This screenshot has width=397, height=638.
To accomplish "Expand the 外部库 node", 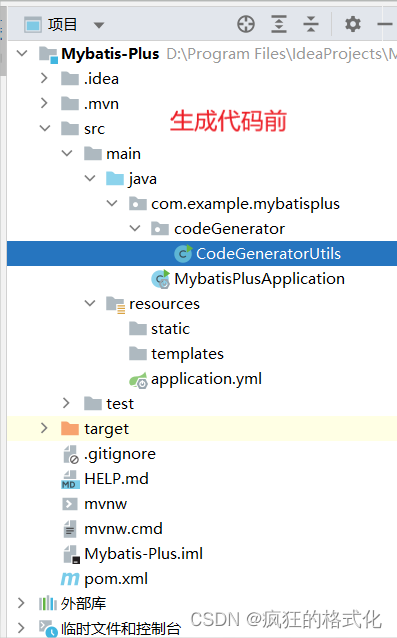I will click(x=22, y=603).
